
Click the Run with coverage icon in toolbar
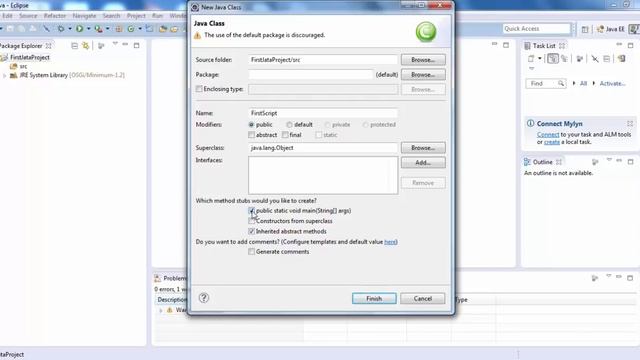[98, 29]
